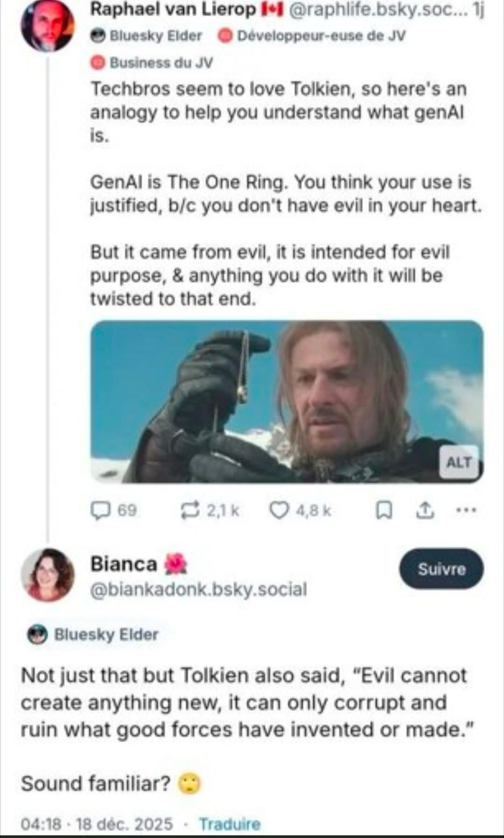The image size is (504, 838).
Task: Bookmark the Tolkien genAI post
Action: tap(384, 511)
